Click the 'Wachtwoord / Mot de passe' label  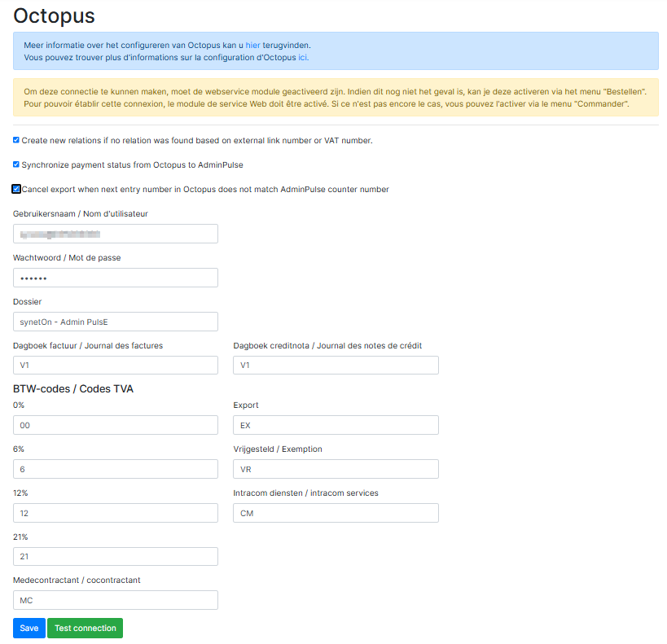pyautogui.click(x=67, y=258)
